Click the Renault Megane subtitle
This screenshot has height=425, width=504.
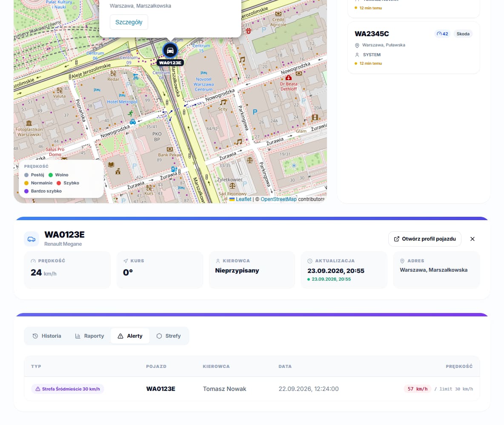tap(63, 244)
